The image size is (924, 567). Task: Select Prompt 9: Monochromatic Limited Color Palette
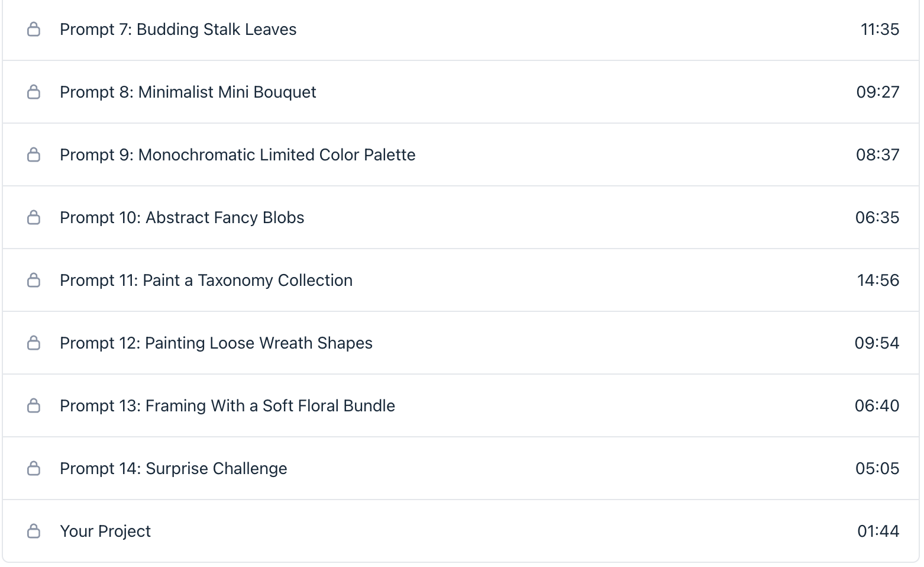237,155
